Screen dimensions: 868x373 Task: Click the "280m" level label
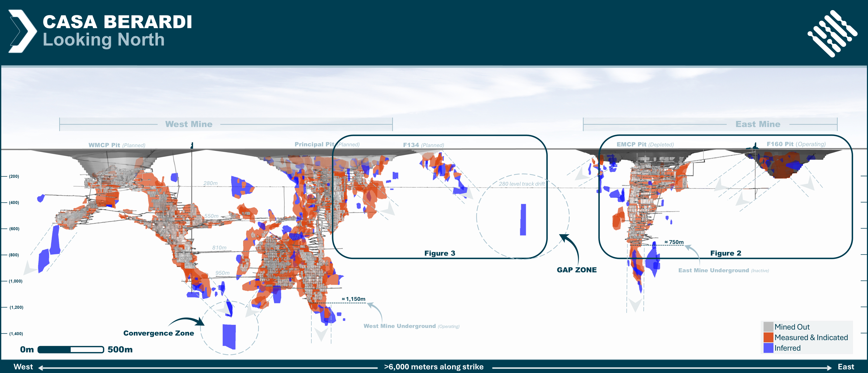[x=211, y=183]
